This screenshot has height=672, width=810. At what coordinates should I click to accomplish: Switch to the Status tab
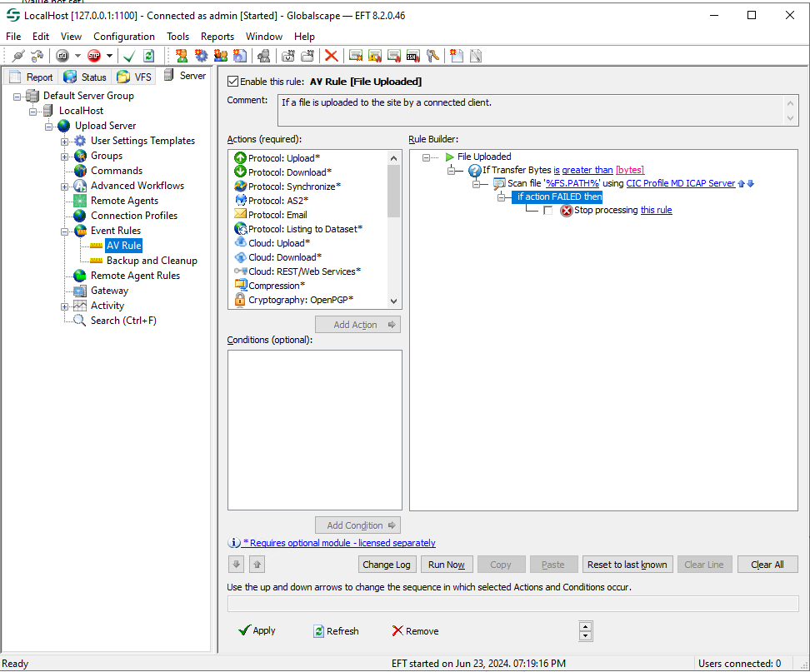coord(85,77)
